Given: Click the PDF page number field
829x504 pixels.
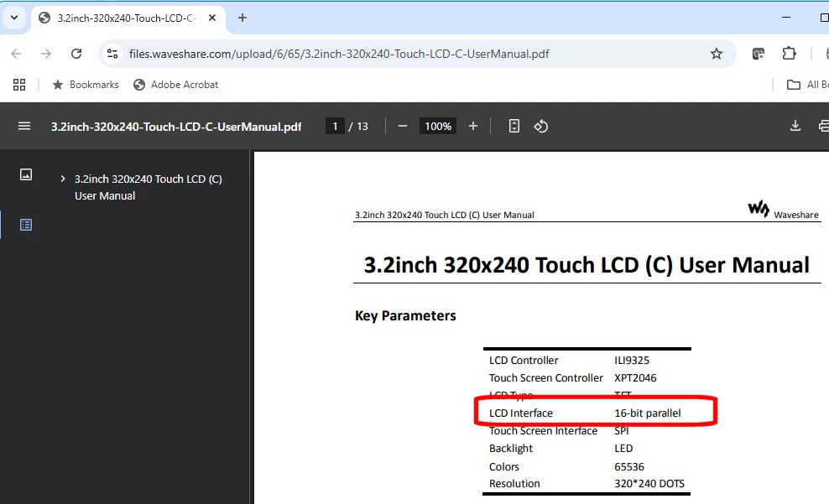Looking at the screenshot, I should [335, 127].
